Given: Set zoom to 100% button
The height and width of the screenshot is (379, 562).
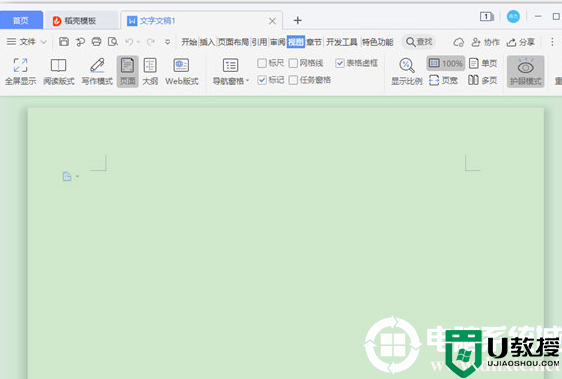Looking at the screenshot, I should pyautogui.click(x=446, y=63).
